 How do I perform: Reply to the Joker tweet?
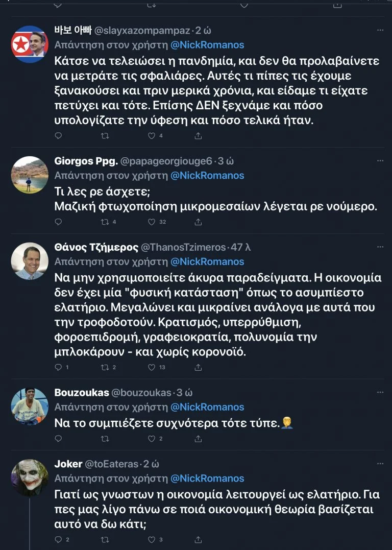(x=58, y=540)
